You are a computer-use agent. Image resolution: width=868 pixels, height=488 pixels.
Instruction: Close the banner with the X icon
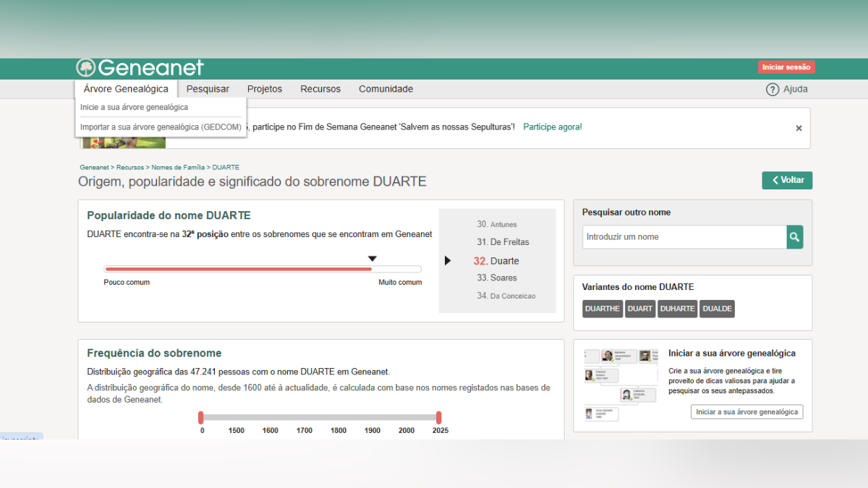[799, 128]
